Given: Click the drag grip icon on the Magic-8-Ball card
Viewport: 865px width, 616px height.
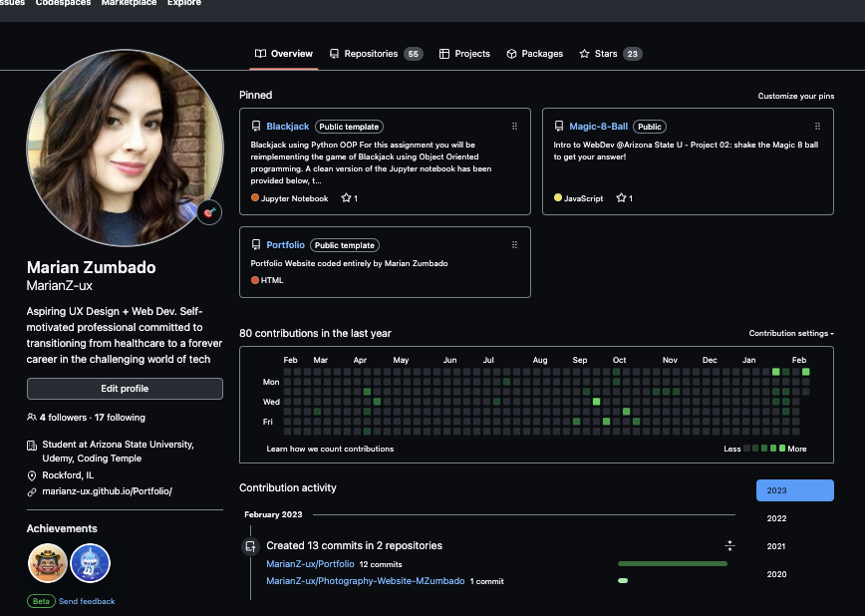Looking at the screenshot, I should (x=817, y=126).
